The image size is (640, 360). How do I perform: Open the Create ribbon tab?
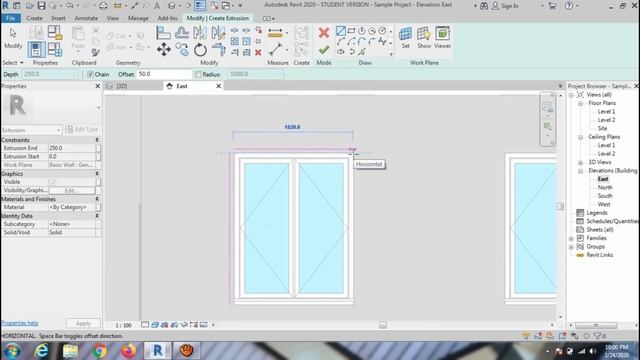point(34,18)
